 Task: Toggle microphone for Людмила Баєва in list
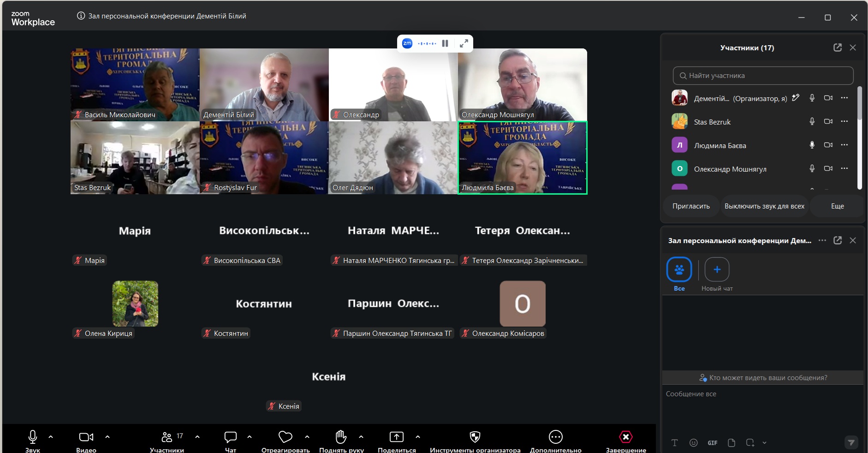click(x=812, y=145)
